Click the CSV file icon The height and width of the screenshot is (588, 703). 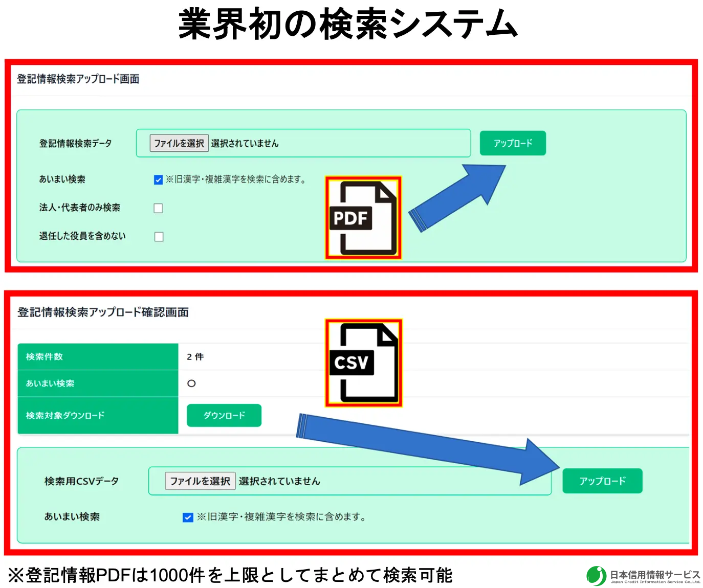coord(363,363)
